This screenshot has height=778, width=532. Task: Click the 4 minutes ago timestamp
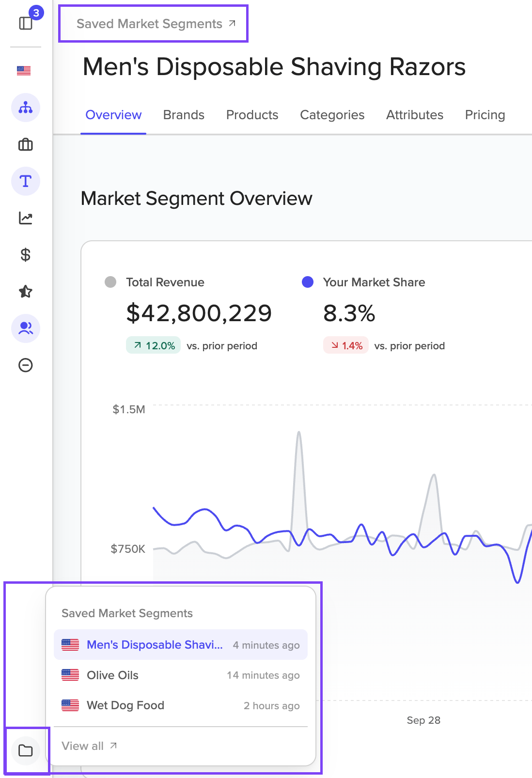coord(266,645)
